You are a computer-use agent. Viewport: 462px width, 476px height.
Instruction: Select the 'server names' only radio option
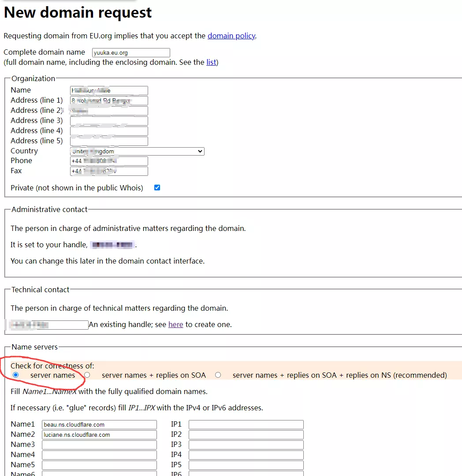pyautogui.click(x=16, y=375)
